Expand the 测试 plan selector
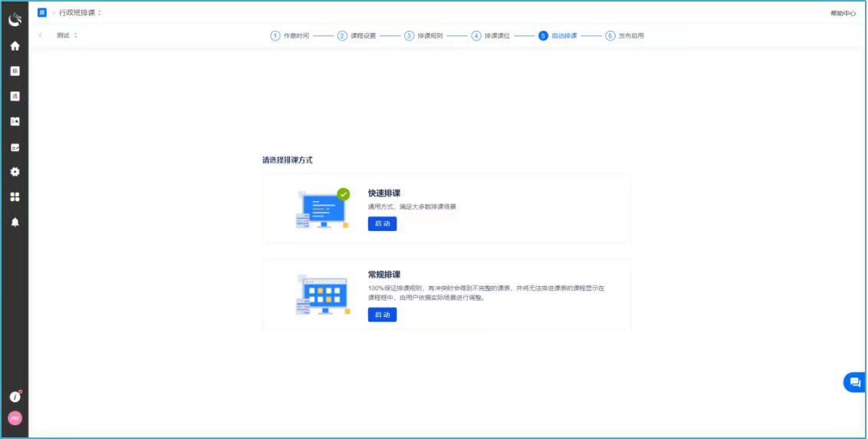 pos(67,35)
